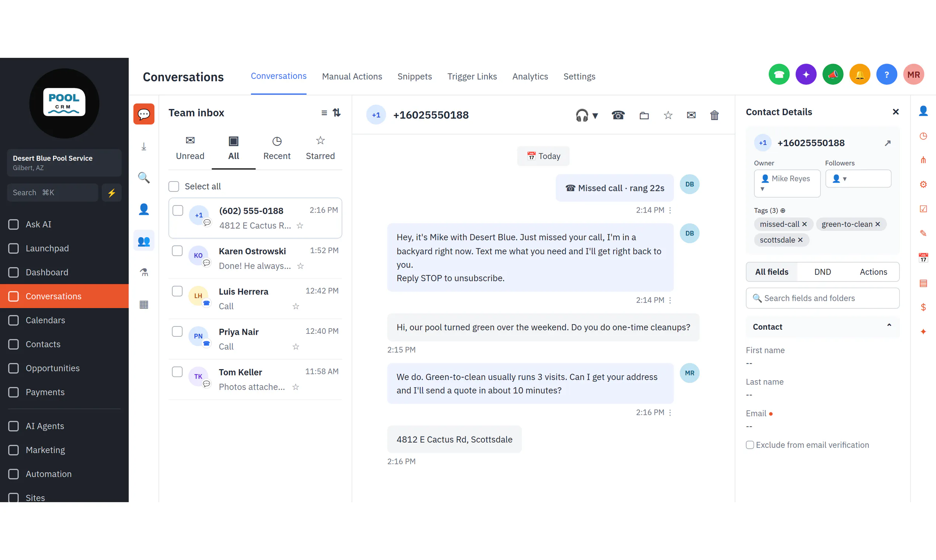Open the Tom Keller conversation
Screen dimensions: 936x560
click(x=255, y=379)
